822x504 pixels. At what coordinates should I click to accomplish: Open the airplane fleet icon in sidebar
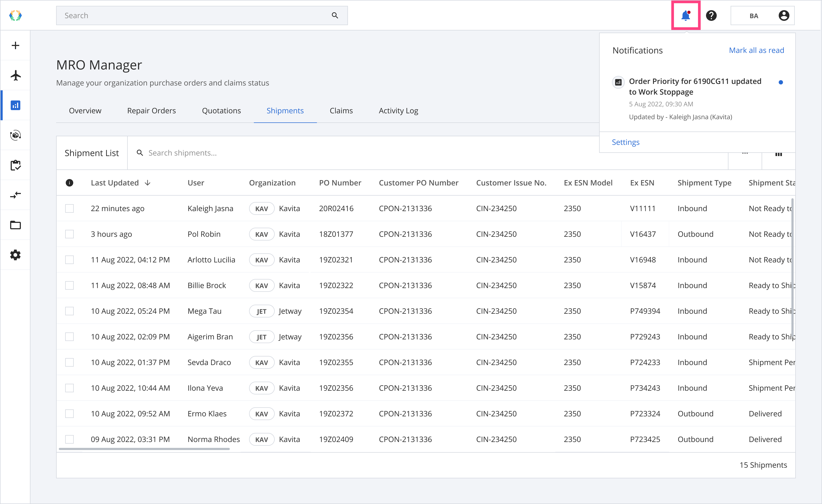pyautogui.click(x=15, y=75)
